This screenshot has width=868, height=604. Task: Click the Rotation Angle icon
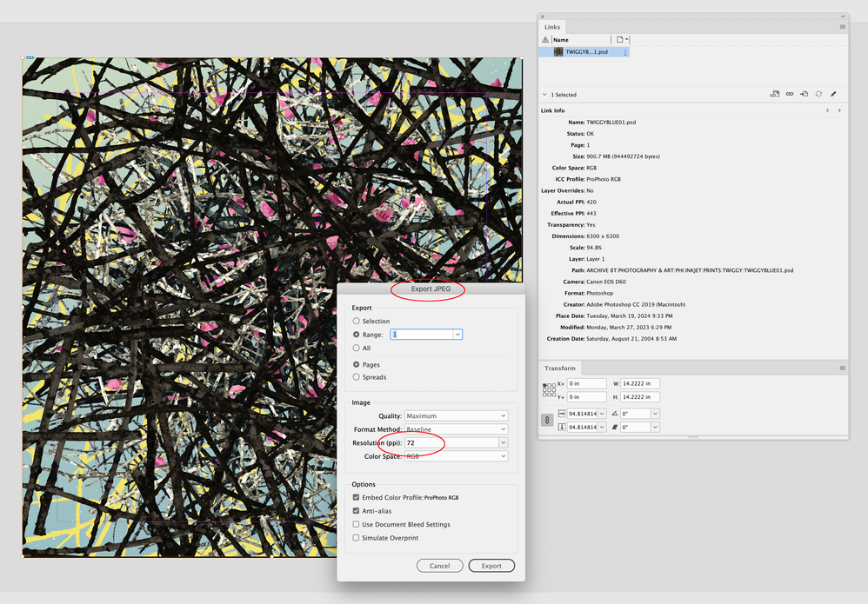point(614,414)
